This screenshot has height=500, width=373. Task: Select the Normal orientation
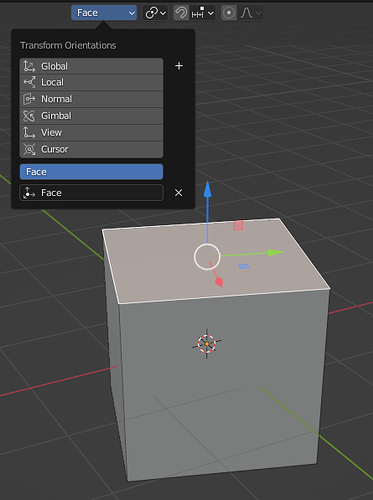coord(91,99)
